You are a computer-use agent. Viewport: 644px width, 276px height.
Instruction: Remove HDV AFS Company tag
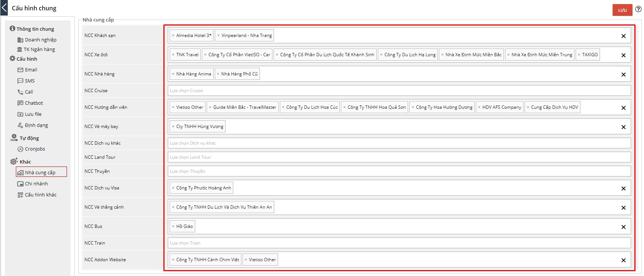pos(479,107)
